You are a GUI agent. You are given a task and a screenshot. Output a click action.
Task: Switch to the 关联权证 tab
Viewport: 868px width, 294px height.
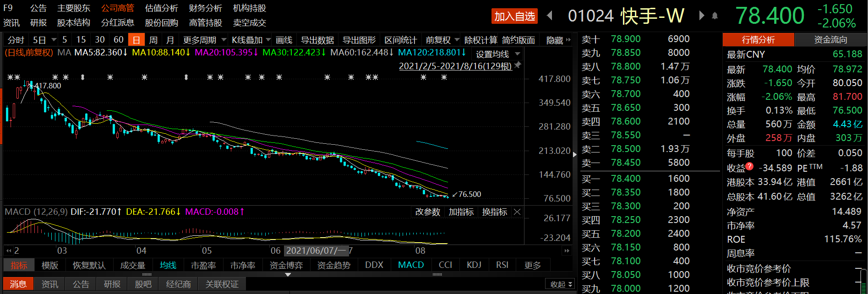[x=222, y=284]
